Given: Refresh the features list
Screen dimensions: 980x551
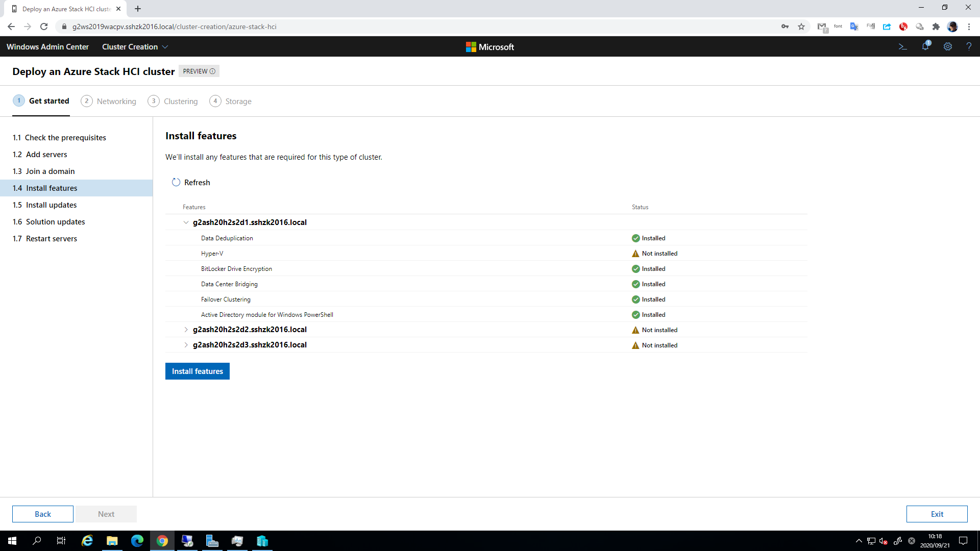Looking at the screenshot, I should tap(190, 182).
